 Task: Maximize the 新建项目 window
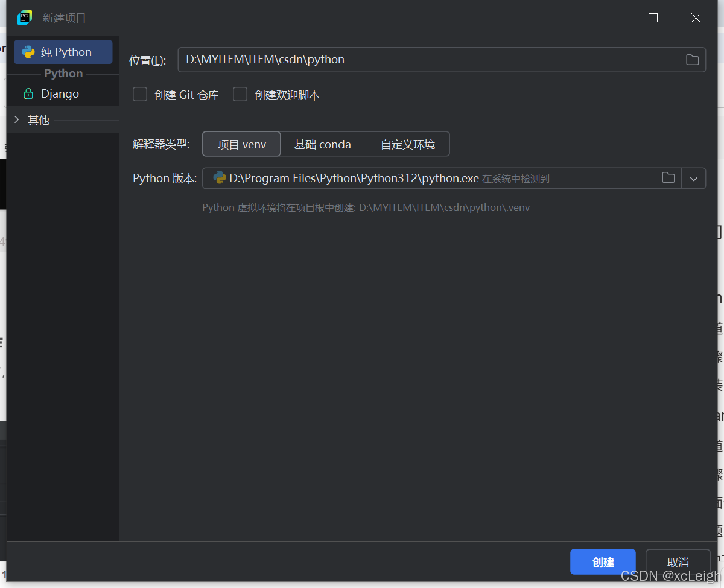click(653, 18)
